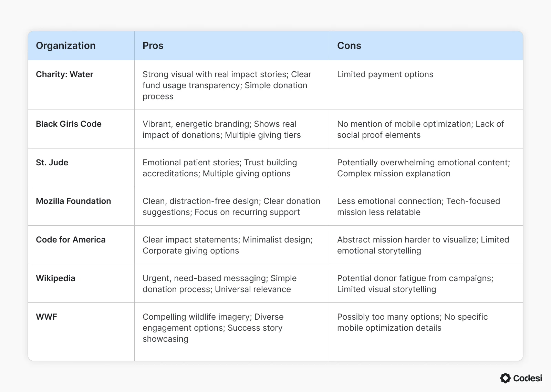
Task: Select the Charity: Water row name
Action: pos(64,74)
